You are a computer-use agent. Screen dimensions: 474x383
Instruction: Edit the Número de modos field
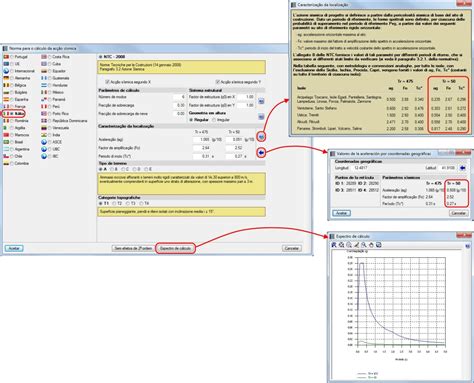179,97
